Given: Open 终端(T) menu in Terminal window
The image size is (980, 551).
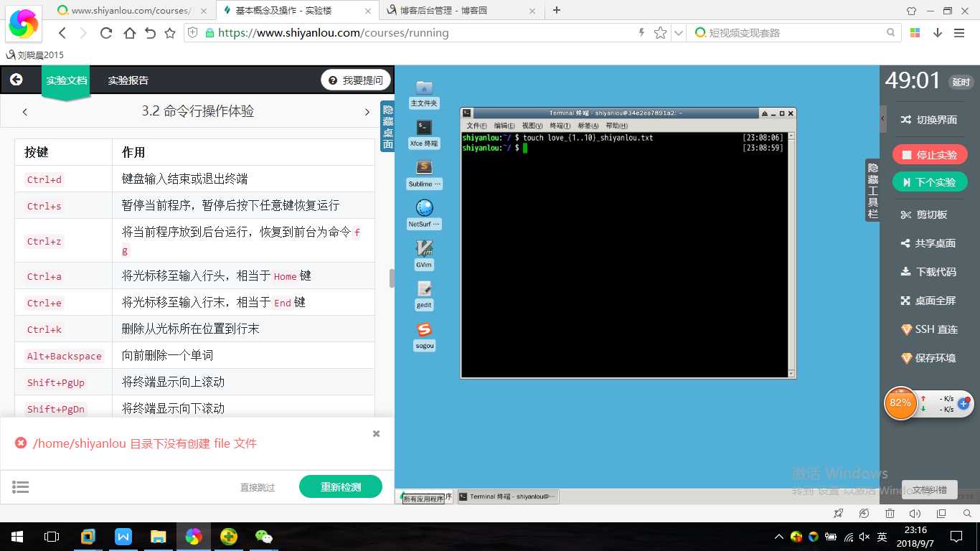Looking at the screenshot, I should point(560,126).
